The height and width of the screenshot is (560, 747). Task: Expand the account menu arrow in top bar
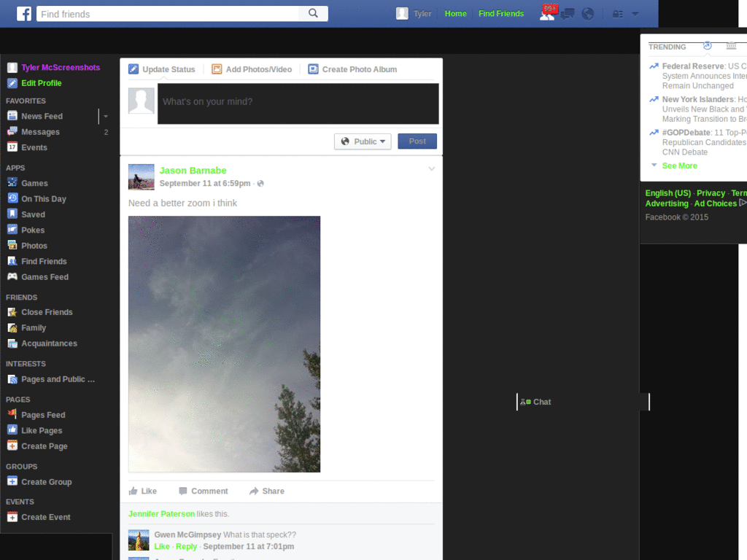tap(635, 15)
